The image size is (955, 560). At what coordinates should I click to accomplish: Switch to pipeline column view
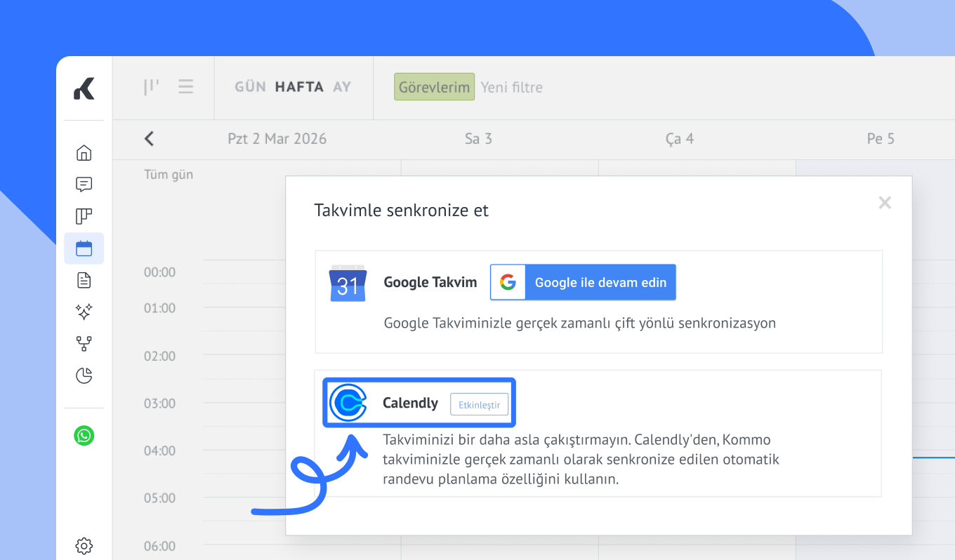(x=151, y=87)
